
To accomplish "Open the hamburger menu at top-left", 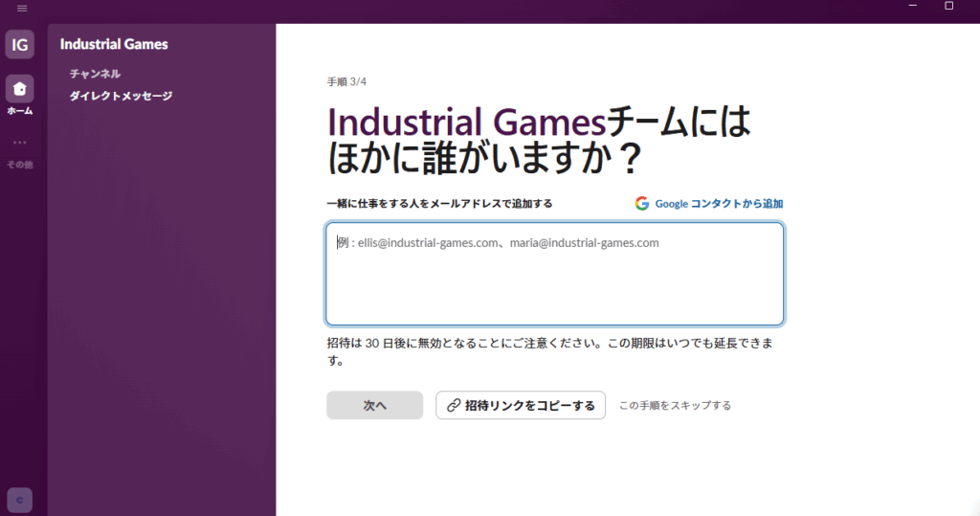I will 22,9.
